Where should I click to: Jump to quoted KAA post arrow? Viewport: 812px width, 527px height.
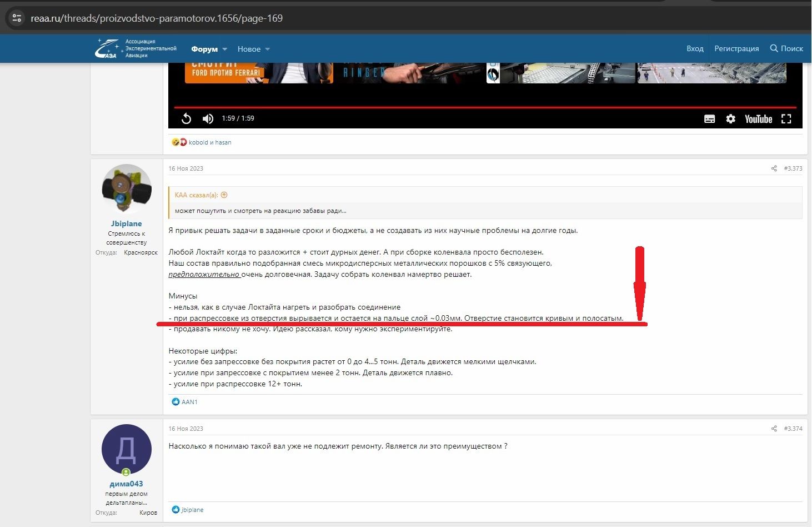(224, 195)
